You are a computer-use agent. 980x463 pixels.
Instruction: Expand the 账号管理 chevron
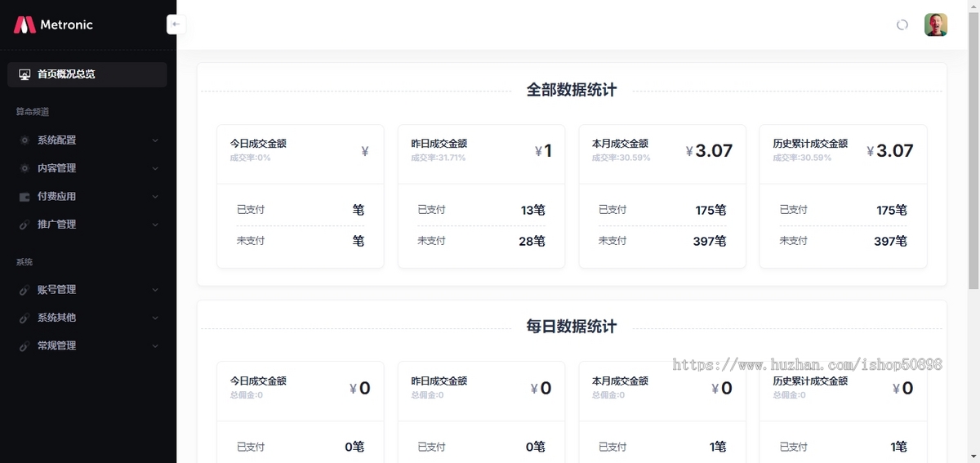155,290
